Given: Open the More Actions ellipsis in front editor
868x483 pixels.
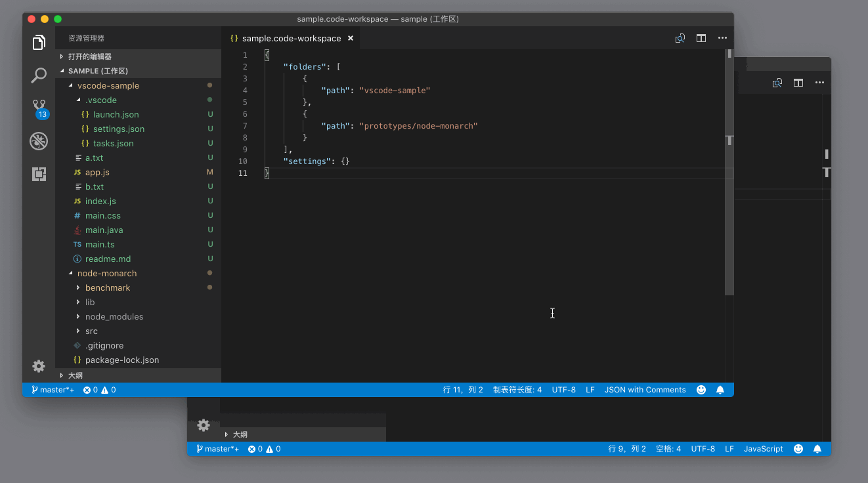Looking at the screenshot, I should [722, 39].
